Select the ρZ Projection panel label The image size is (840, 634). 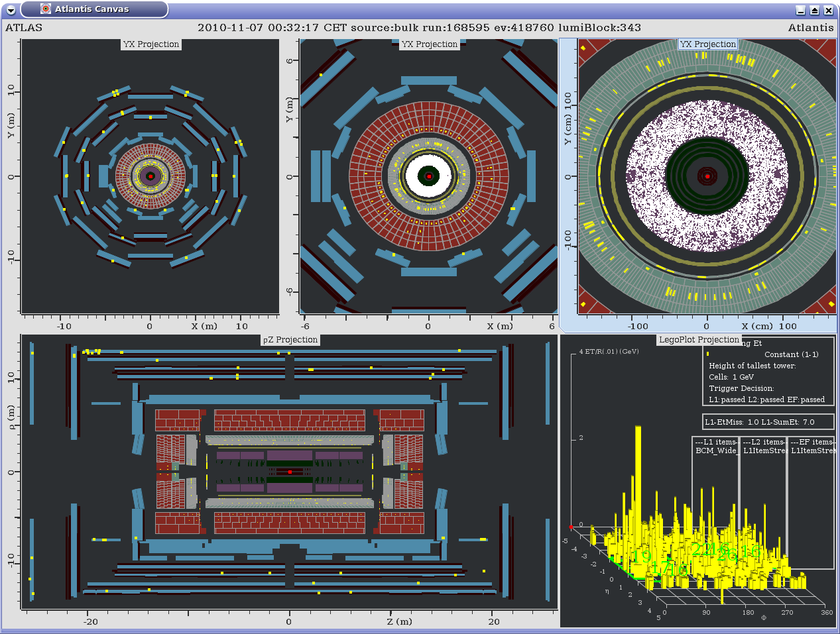[290, 340]
